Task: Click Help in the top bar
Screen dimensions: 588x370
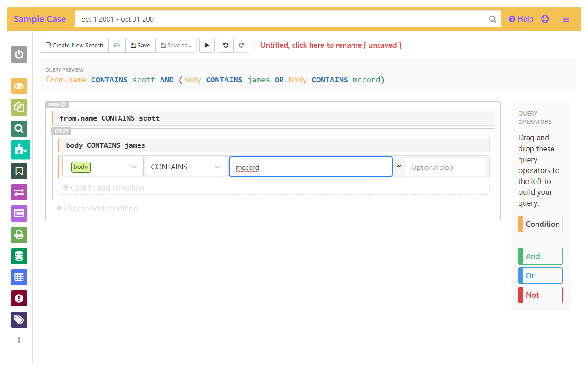Action: 520,19
